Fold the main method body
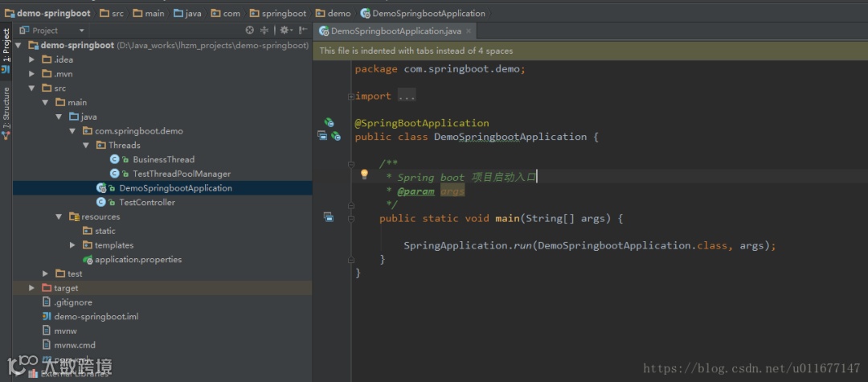 351,219
